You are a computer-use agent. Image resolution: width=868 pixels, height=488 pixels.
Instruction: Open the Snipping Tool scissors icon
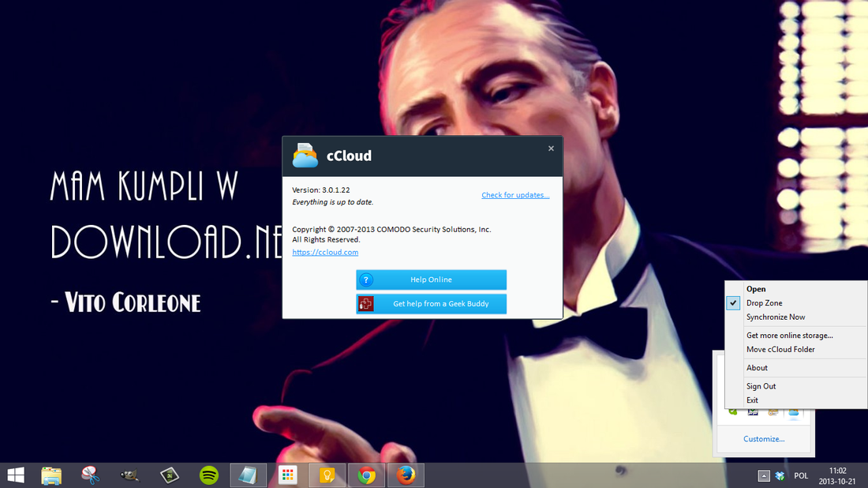(x=90, y=475)
